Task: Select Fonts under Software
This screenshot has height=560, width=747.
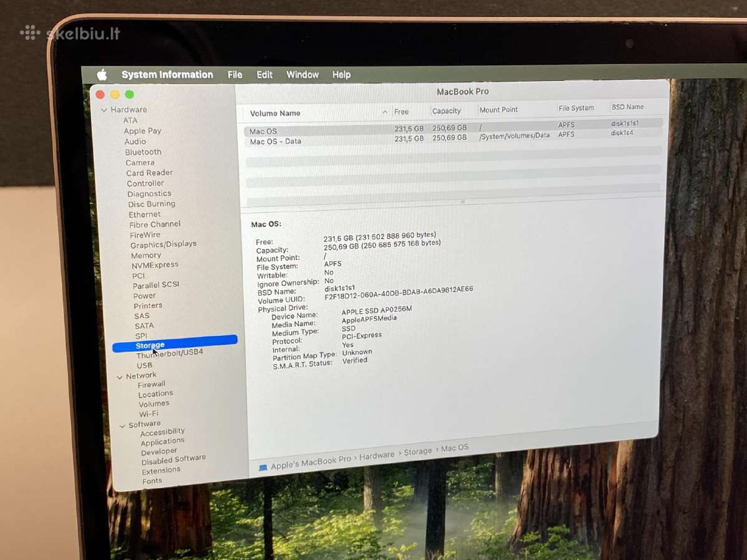Action: pyautogui.click(x=152, y=481)
